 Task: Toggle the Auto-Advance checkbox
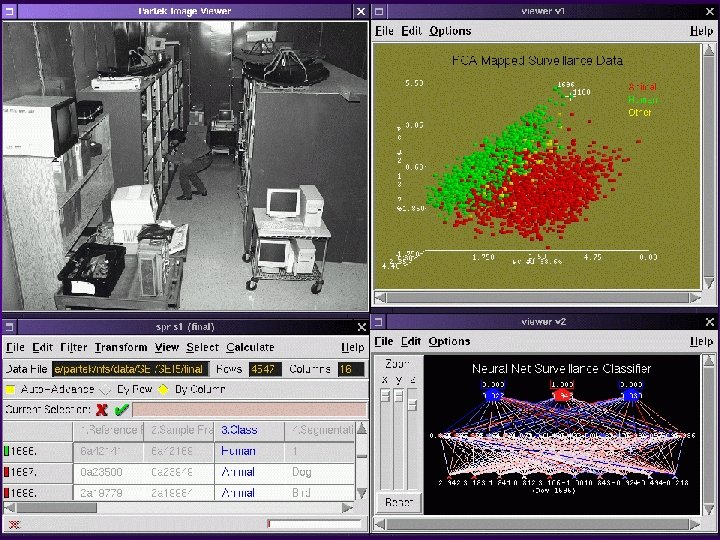(x=10, y=389)
